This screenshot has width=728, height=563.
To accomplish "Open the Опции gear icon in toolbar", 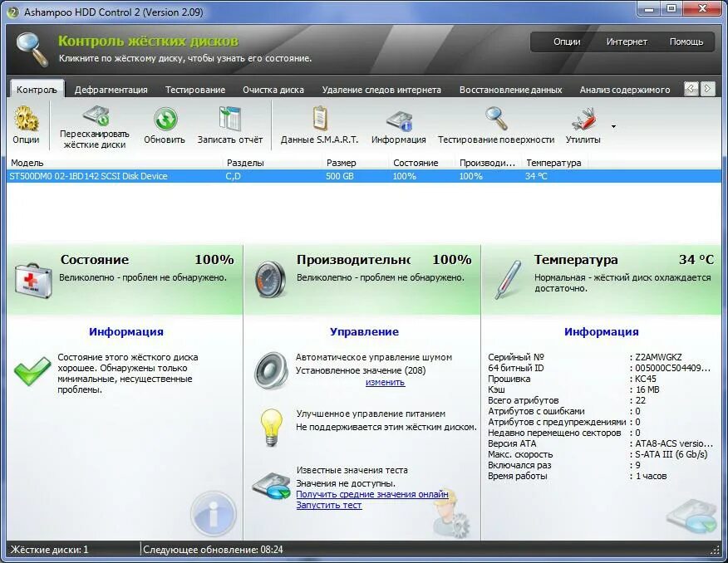I will tap(26, 119).
